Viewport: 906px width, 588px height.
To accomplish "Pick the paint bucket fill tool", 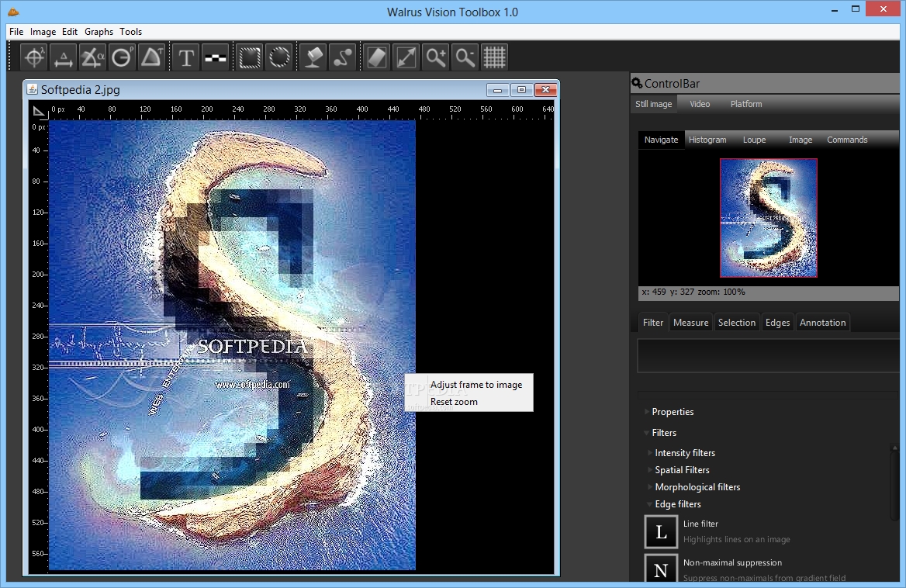I will (x=313, y=57).
